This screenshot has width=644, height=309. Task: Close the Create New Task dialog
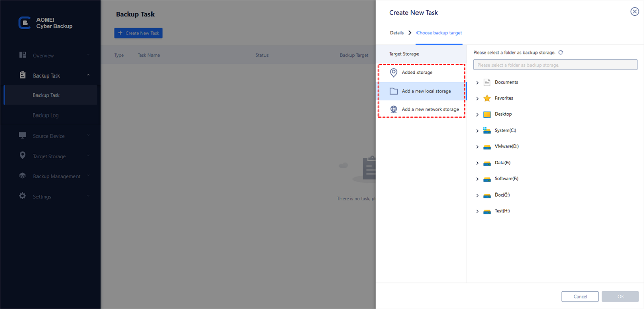tap(634, 12)
